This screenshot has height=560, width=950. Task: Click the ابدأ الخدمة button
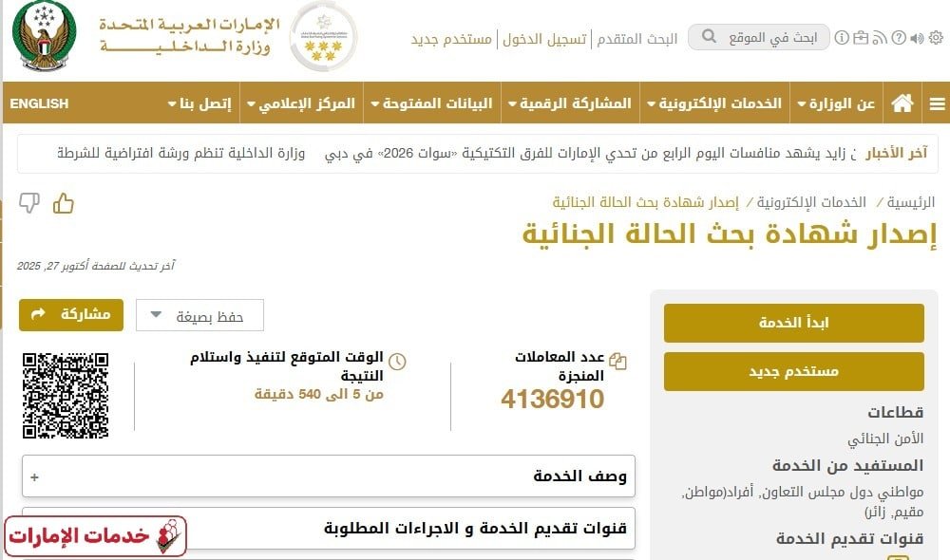pos(794,323)
